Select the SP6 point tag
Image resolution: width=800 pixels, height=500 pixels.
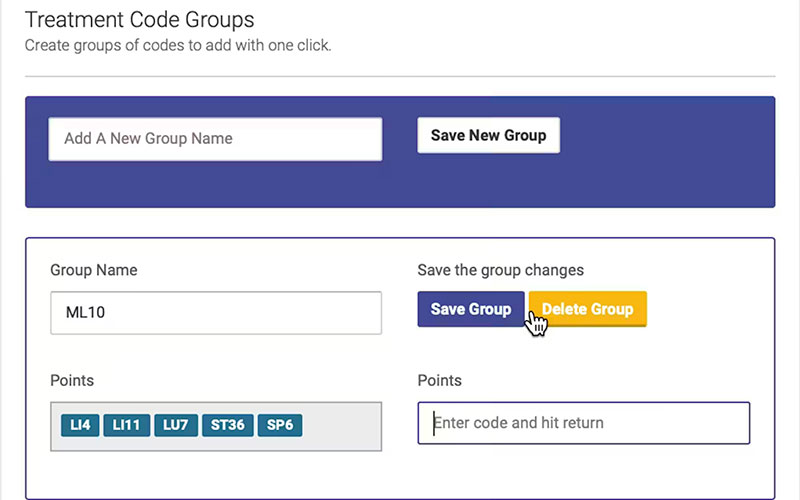[x=280, y=425]
